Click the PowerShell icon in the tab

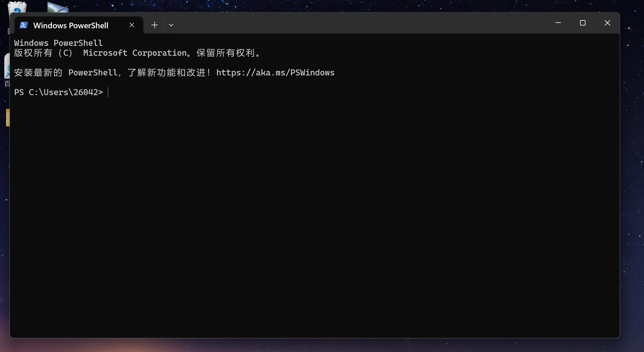(x=24, y=25)
